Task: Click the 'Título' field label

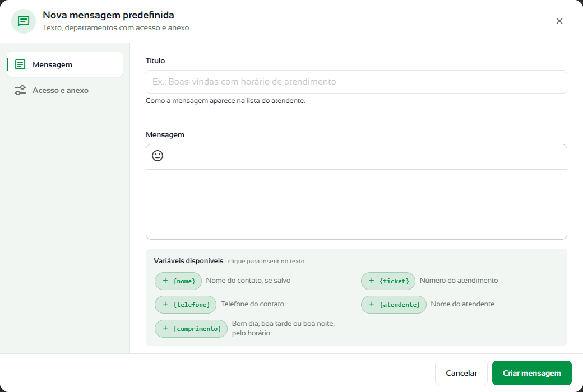Action: [155, 60]
